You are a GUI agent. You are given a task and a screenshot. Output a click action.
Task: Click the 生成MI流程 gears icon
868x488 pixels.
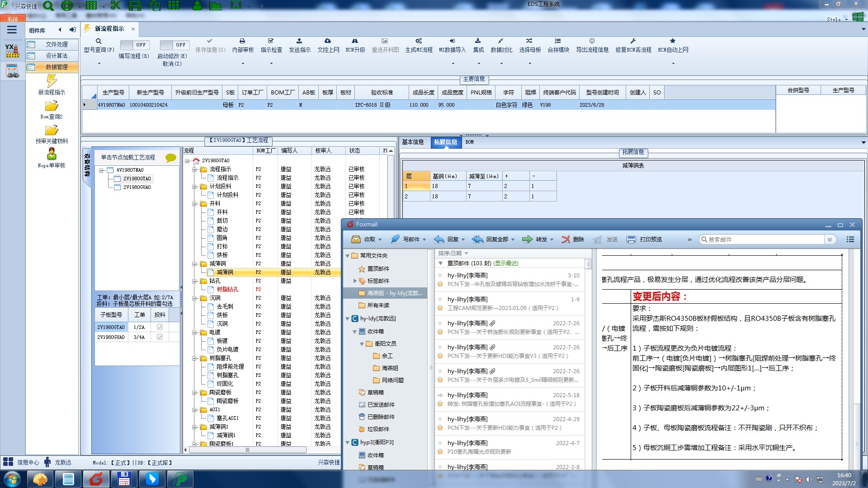(x=419, y=41)
